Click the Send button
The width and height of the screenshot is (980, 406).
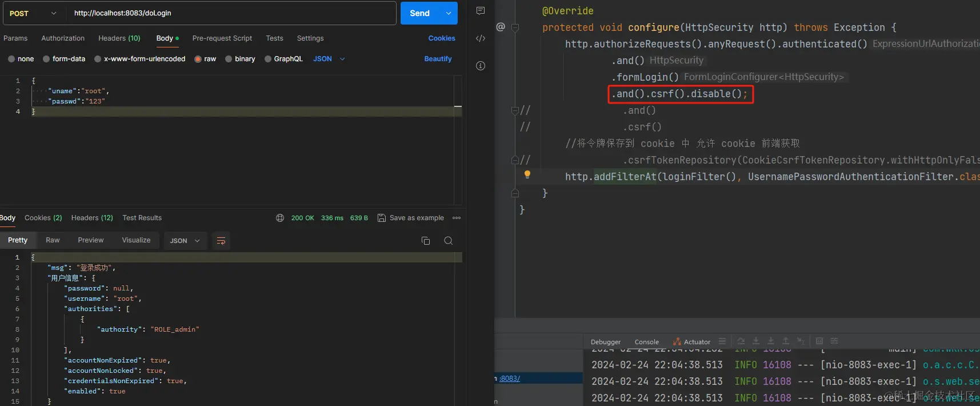[420, 13]
